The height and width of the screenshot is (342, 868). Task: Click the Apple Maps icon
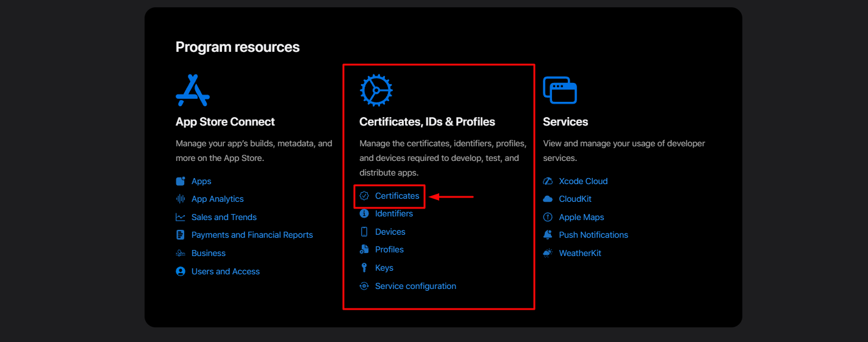(x=548, y=217)
